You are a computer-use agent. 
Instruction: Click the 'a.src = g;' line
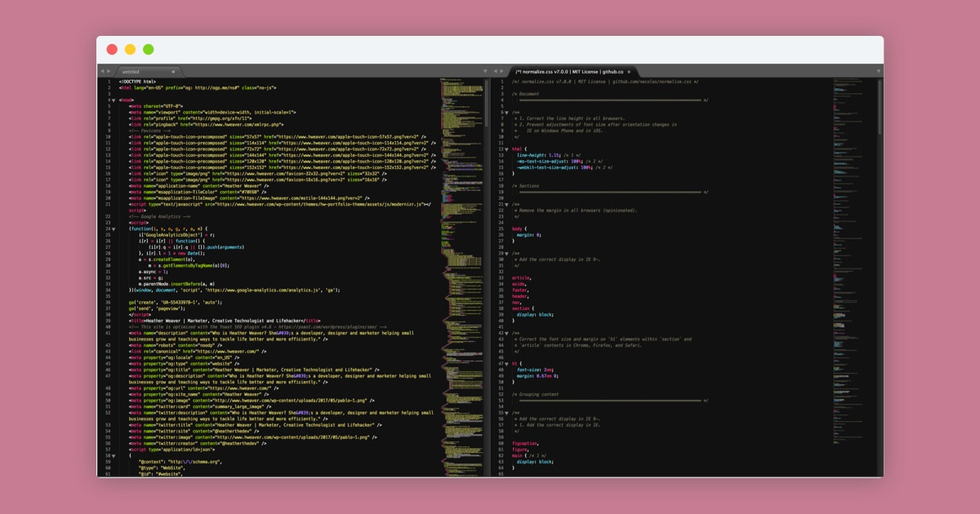[x=150, y=277]
